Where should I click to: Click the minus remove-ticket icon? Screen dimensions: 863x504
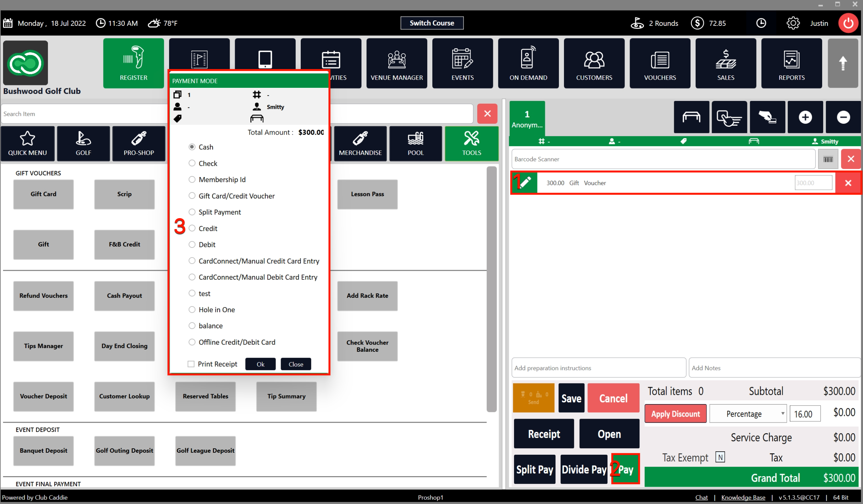(843, 117)
